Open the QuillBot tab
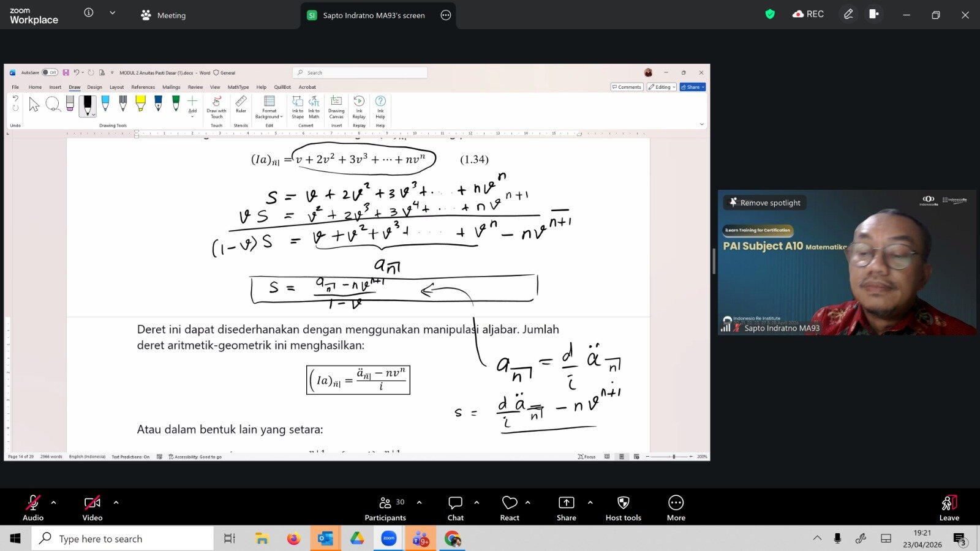 point(282,87)
